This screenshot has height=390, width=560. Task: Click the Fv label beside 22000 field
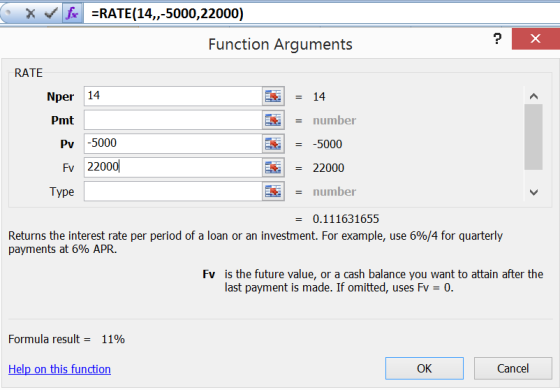coord(68,168)
